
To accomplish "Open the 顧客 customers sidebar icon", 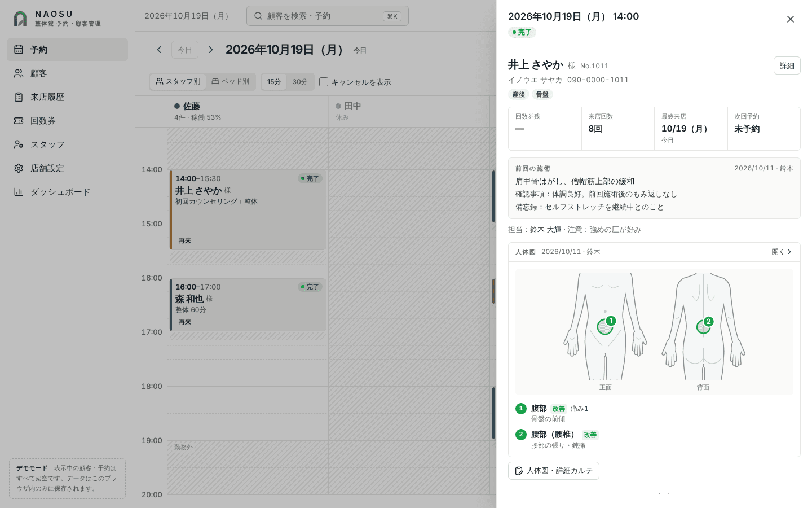I will (19, 73).
